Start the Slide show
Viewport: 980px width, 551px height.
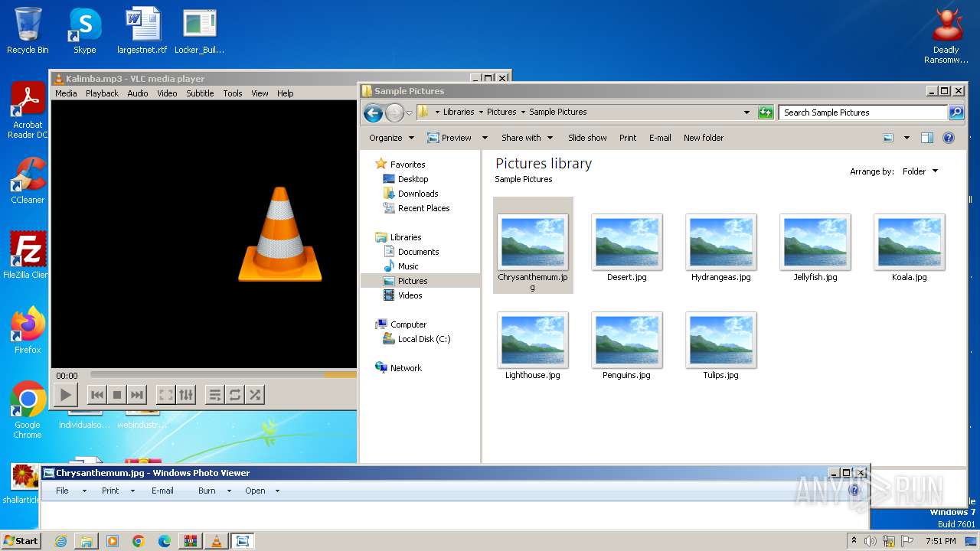pos(587,138)
